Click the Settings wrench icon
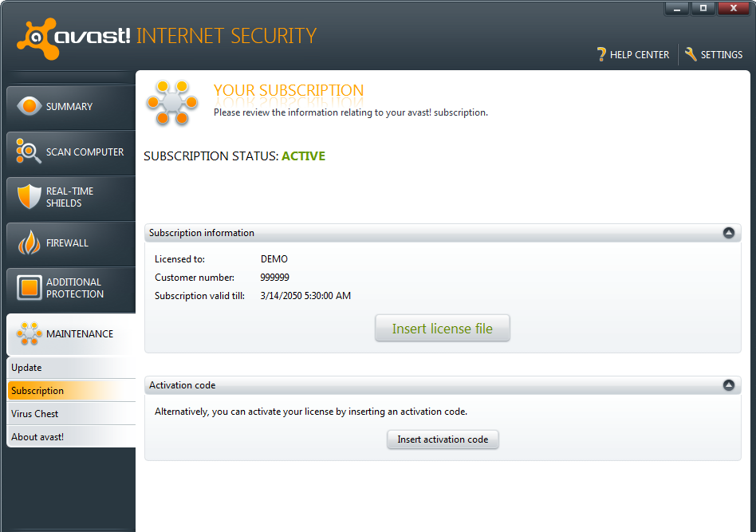Viewport: 756px width, 532px height. click(x=691, y=54)
